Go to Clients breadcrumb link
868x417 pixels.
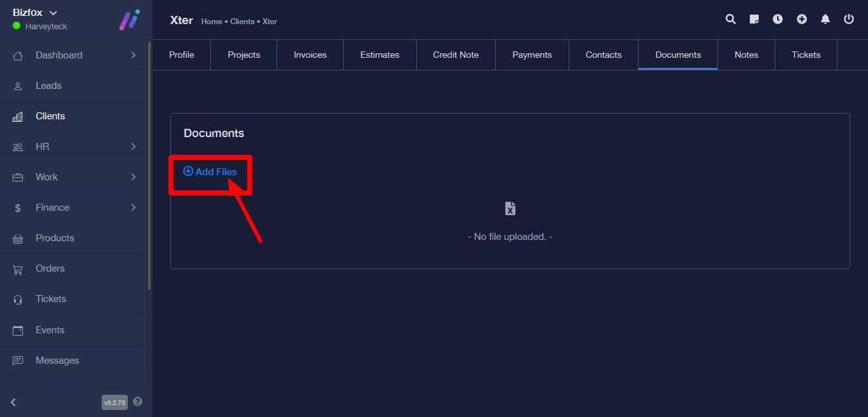[x=242, y=22]
